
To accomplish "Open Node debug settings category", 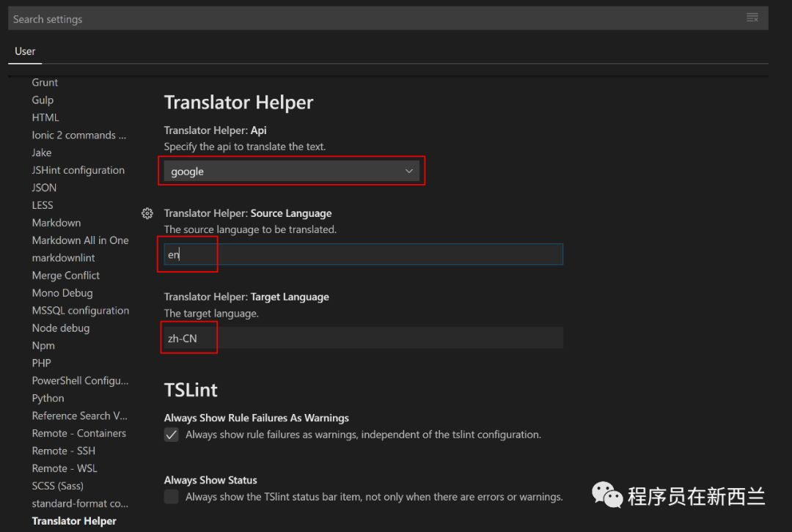I will click(x=61, y=328).
